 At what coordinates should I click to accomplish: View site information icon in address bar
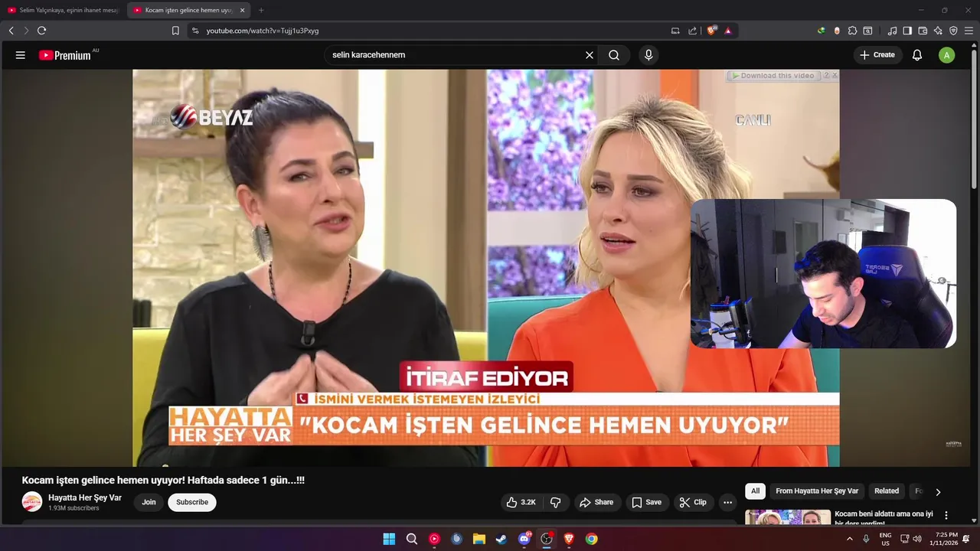point(195,31)
